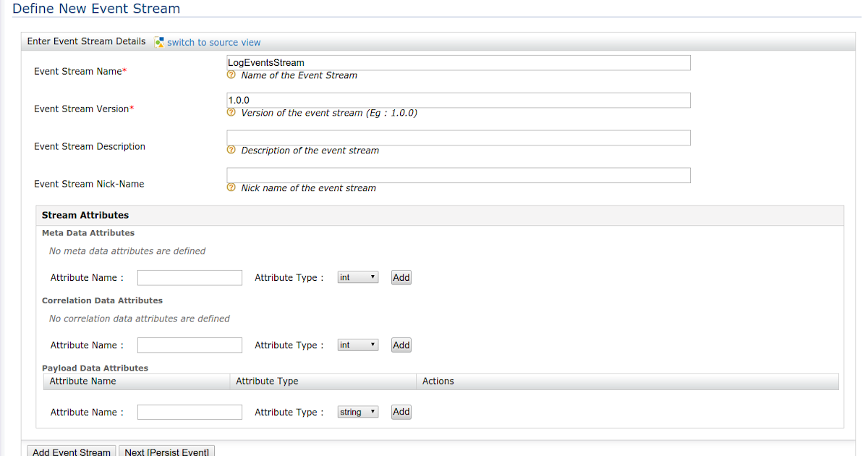Click the Attribute Name column header in payload table

click(x=82, y=381)
